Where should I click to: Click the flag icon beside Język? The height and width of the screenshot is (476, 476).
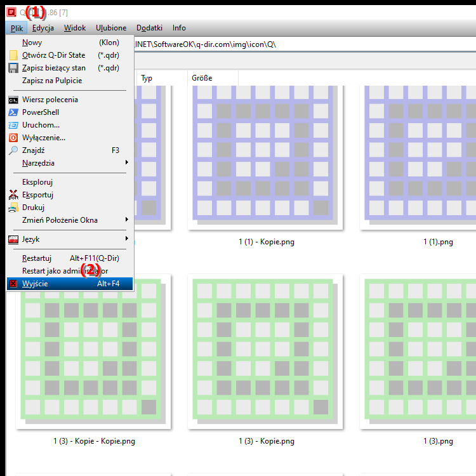[13, 239]
